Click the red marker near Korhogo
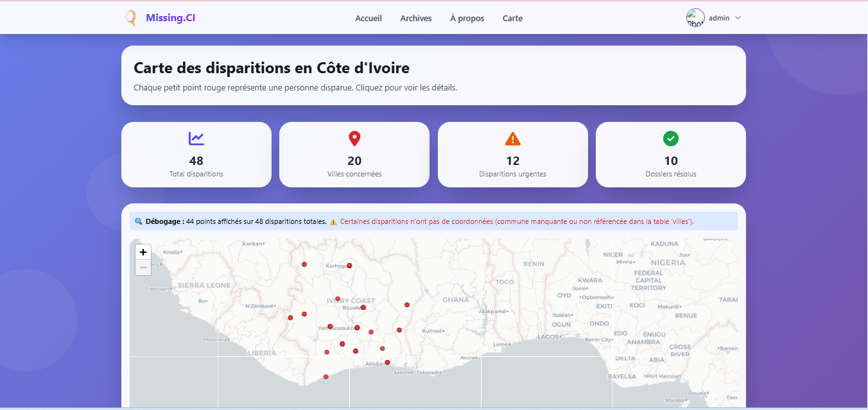Screen dimensions: 868x410 (x=349, y=265)
